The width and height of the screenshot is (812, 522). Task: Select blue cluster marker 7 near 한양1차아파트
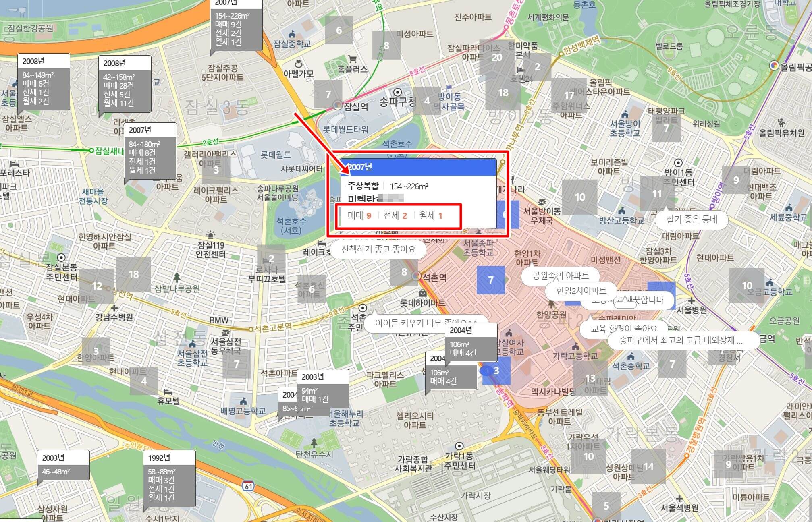click(x=490, y=280)
